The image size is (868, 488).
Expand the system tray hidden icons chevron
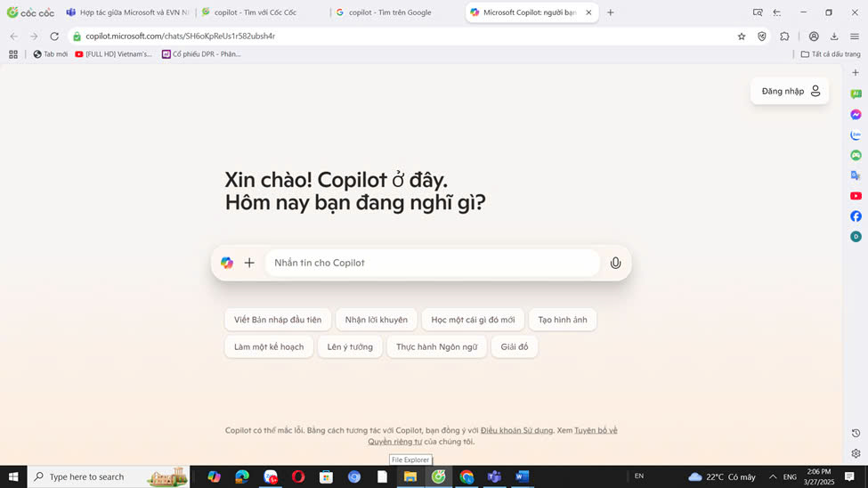point(772,477)
